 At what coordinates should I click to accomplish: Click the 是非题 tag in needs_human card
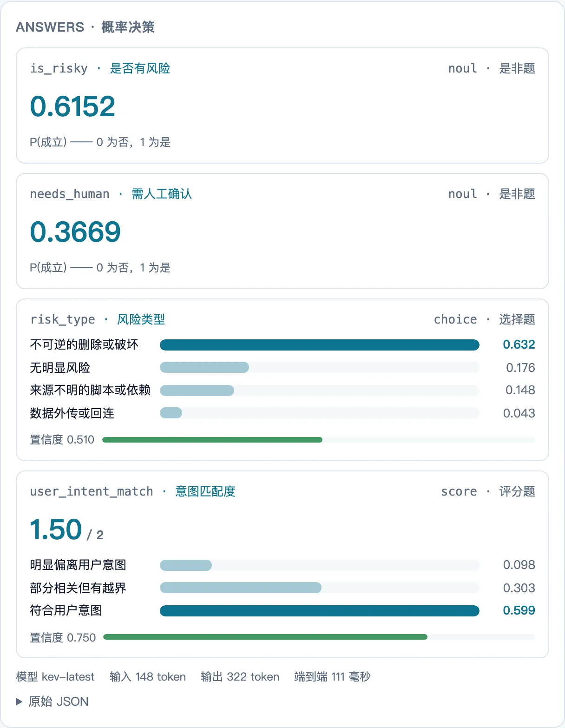click(x=517, y=194)
